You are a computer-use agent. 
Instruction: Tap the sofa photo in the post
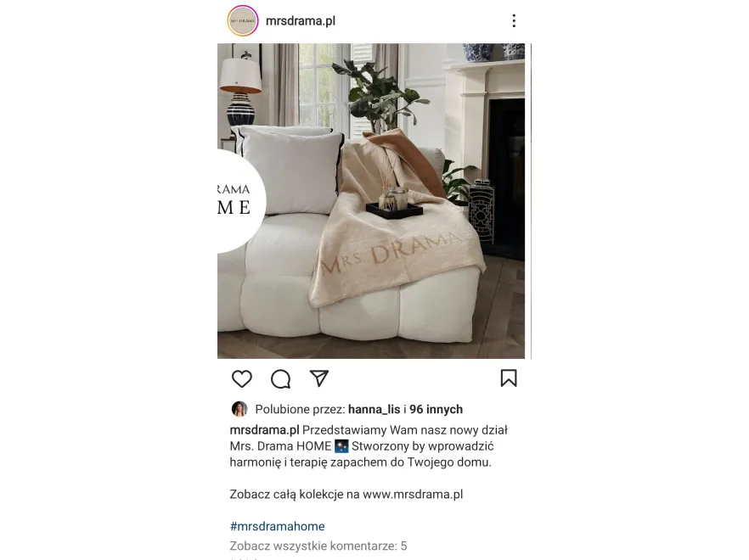click(371, 201)
